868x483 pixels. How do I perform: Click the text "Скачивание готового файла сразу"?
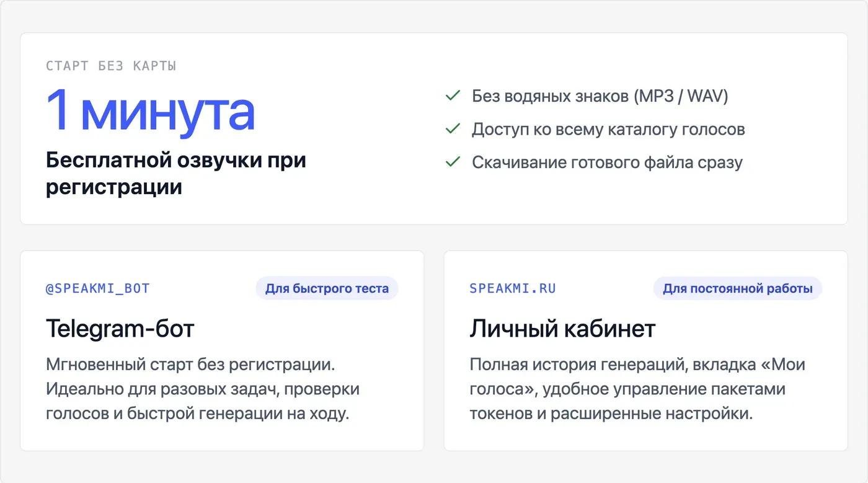(x=607, y=162)
